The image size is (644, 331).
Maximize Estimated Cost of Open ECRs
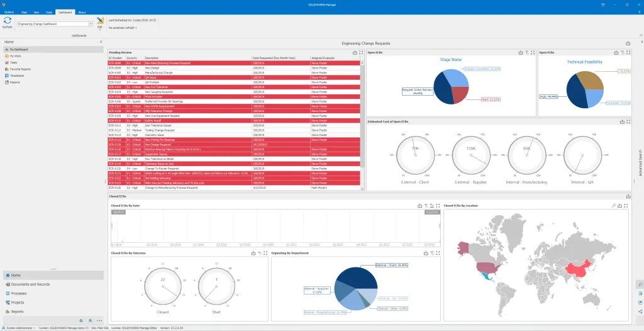pos(628,121)
